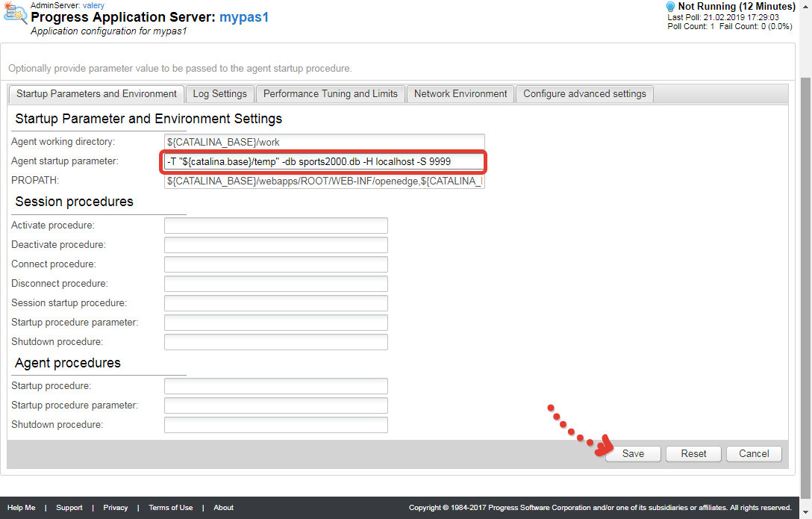Open the Help Me footer link

[21, 508]
